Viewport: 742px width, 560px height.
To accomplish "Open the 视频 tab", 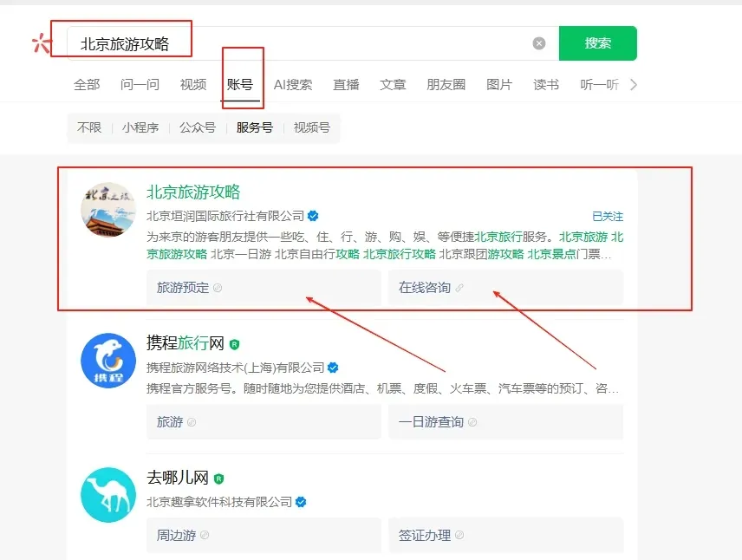I will tap(193, 85).
